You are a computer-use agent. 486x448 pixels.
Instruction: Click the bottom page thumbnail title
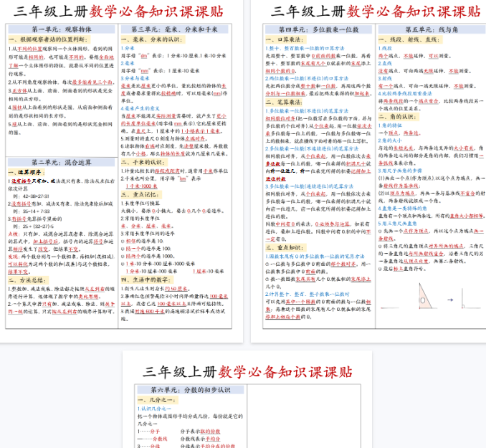point(248,371)
